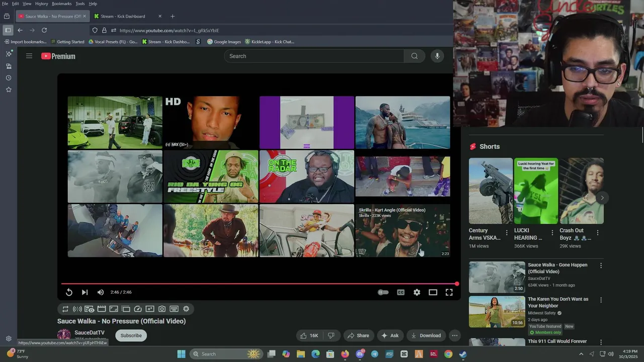Viewport: 644px width, 362px height.
Task: Open options menu for Crash Out Boyz short
Action: tap(598, 233)
